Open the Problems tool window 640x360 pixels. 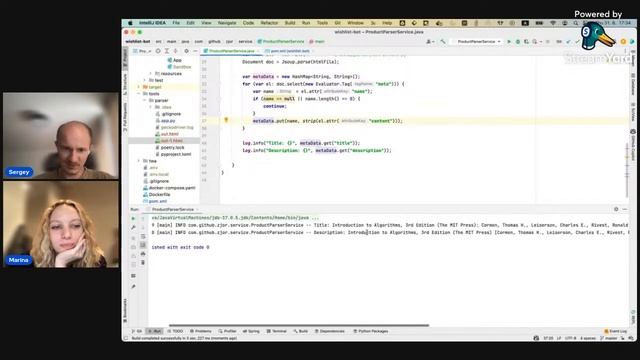[x=200, y=331]
